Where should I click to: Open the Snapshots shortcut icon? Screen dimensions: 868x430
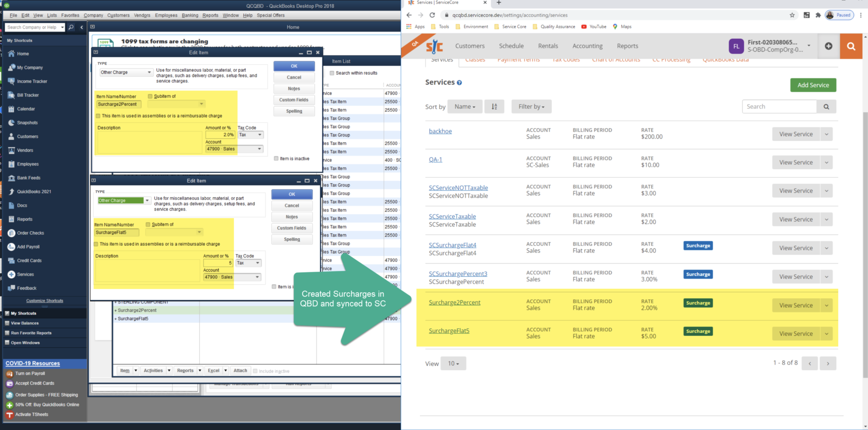coord(11,122)
